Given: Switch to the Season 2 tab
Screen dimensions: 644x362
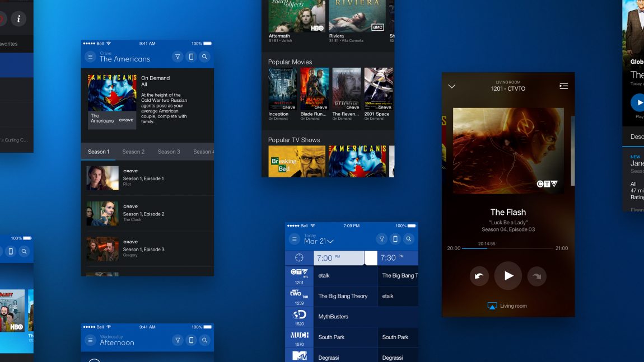Looking at the screenshot, I should (x=133, y=151).
